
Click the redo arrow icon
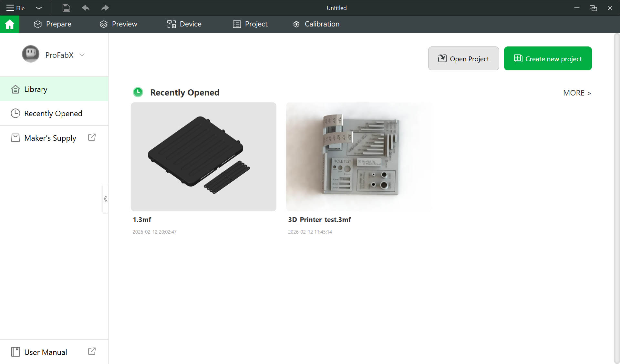(105, 8)
